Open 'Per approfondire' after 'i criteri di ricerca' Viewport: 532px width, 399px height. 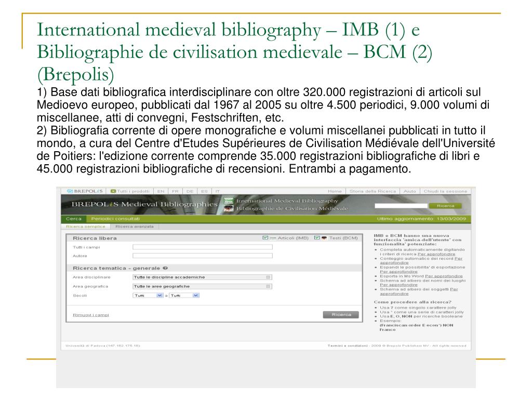coord(436,254)
